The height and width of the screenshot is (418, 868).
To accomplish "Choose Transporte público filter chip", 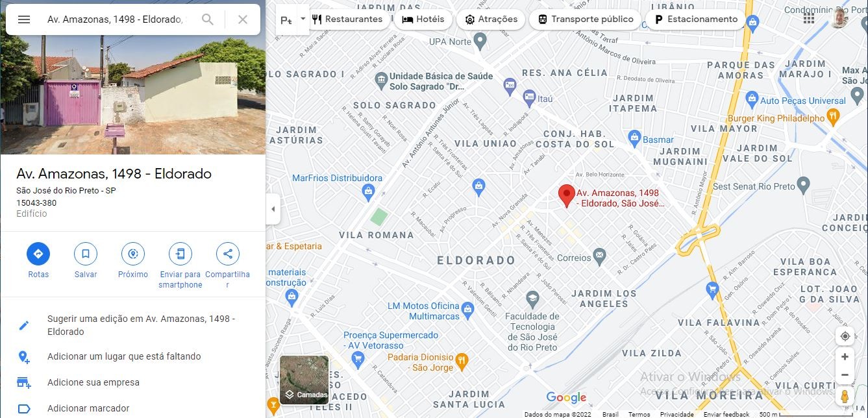I will coord(585,19).
